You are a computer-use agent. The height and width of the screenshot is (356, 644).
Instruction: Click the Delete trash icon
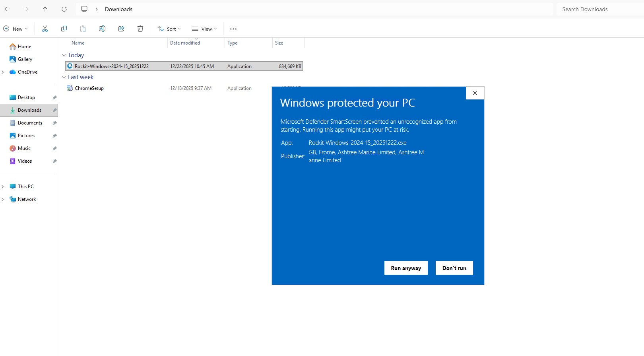pyautogui.click(x=140, y=29)
